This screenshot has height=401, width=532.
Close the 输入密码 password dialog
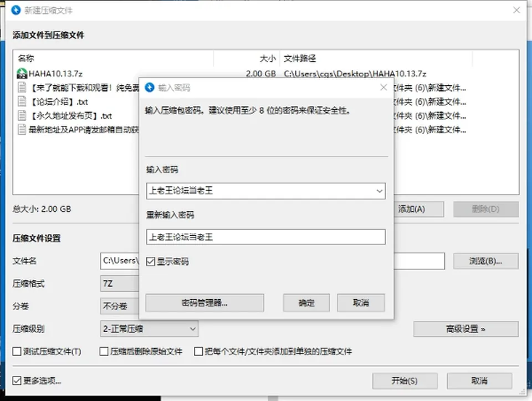(383, 88)
